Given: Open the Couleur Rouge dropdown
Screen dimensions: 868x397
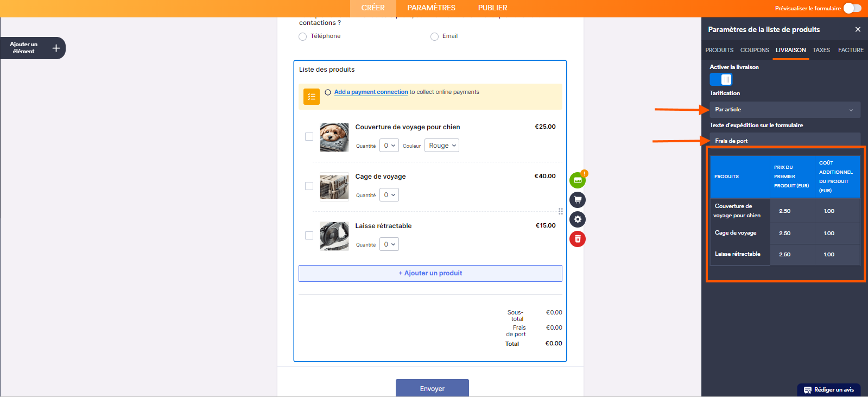Looking at the screenshot, I should click(442, 146).
